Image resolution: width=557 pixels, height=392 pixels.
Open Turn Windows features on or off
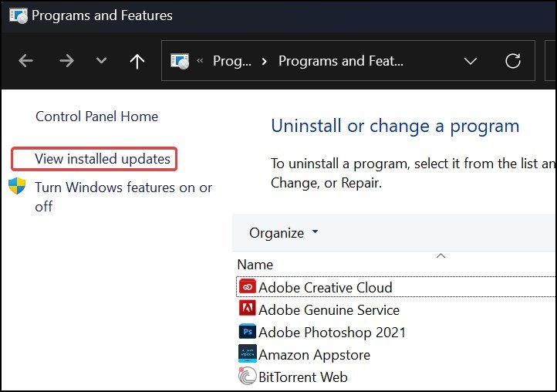tap(123, 188)
